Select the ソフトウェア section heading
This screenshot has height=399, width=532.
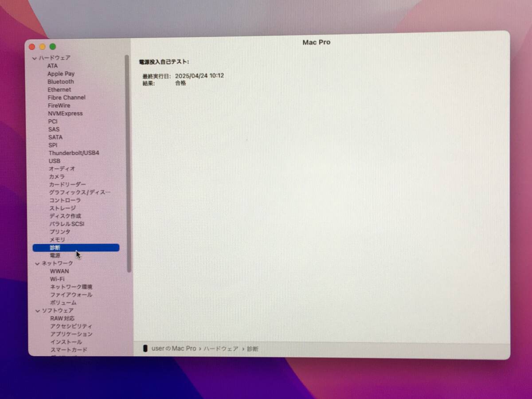tap(58, 311)
